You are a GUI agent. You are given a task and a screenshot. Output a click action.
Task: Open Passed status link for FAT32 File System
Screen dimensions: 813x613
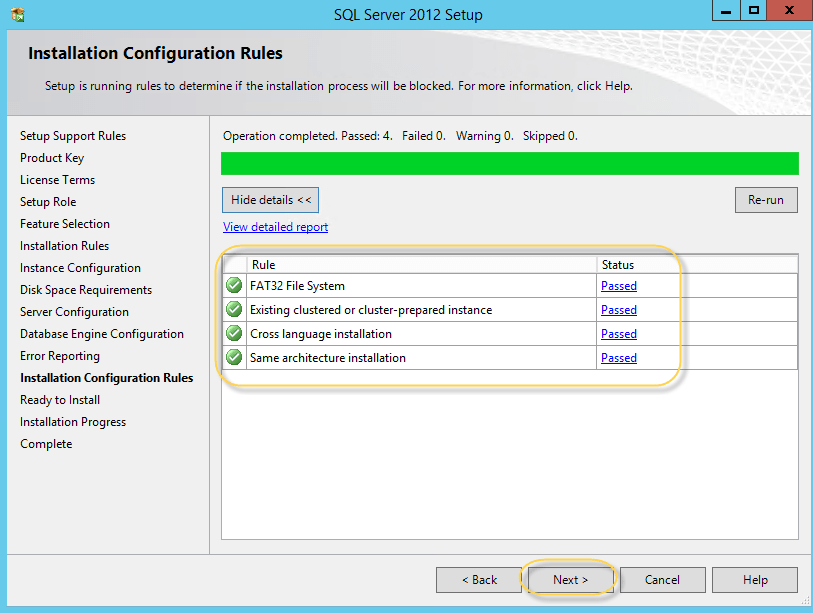pyautogui.click(x=618, y=286)
